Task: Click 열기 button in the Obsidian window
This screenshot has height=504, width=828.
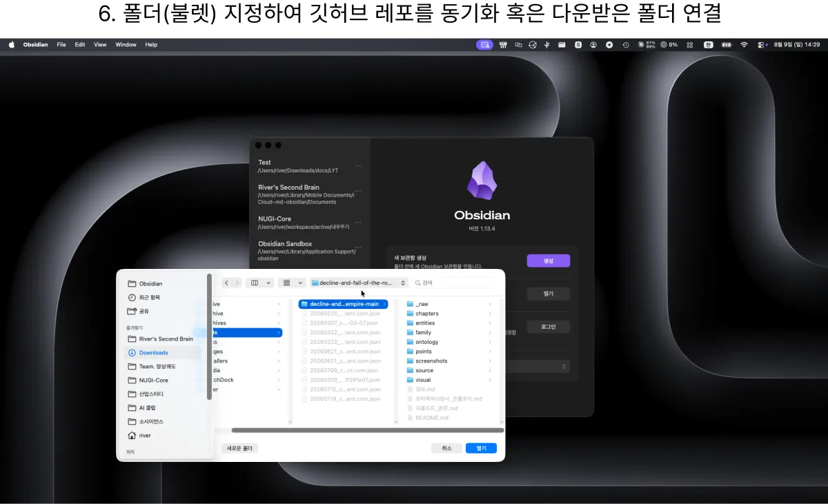Action: pos(549,294)
